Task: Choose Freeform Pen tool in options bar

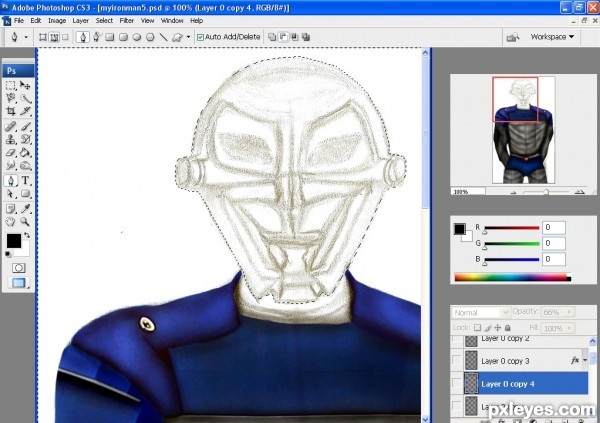Action: tap(96, 37)
